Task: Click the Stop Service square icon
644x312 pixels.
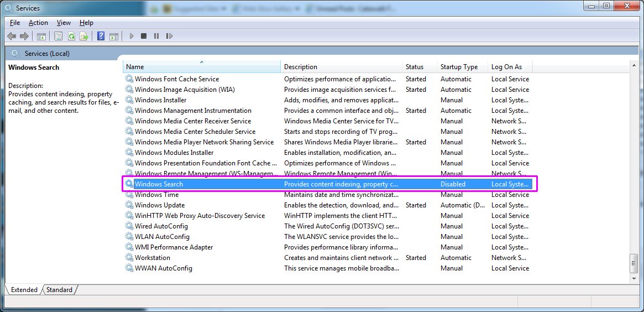Action: click(x=144, y=36)
